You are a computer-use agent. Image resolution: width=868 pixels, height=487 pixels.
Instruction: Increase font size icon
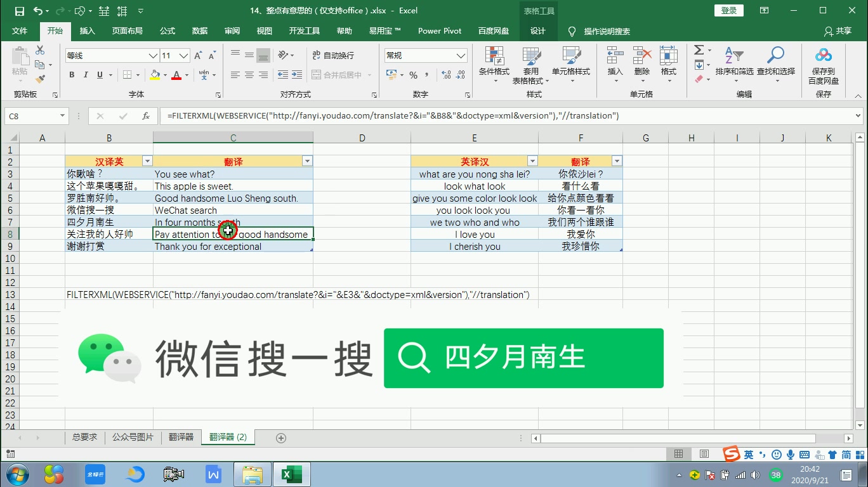coord(199,56)
